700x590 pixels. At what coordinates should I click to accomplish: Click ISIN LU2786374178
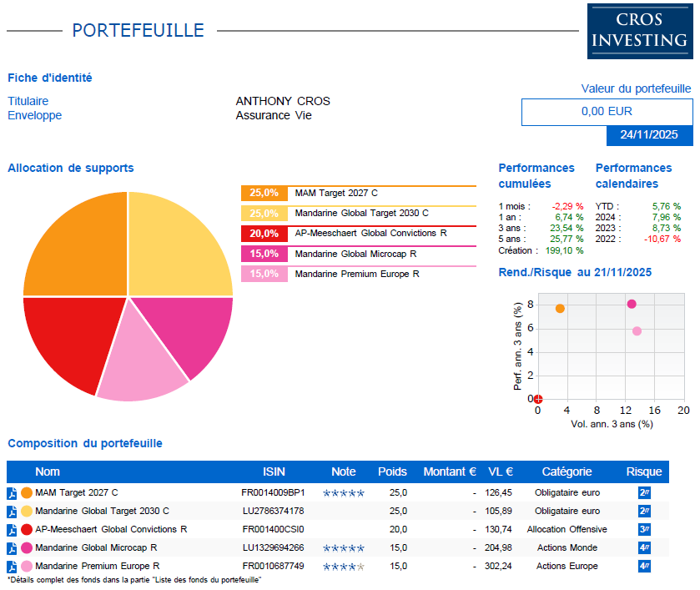[273, 511]
